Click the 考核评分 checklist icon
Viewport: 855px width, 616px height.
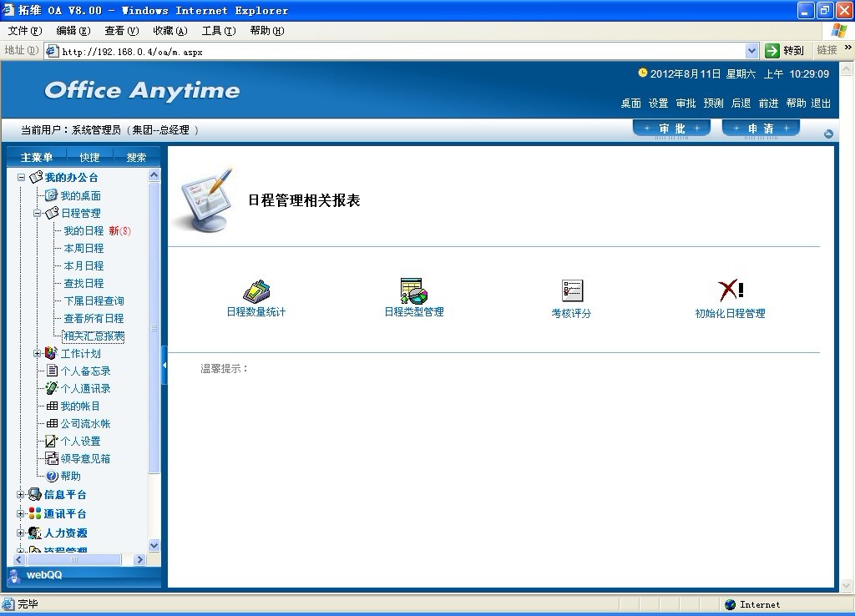(x=571, y=290)
